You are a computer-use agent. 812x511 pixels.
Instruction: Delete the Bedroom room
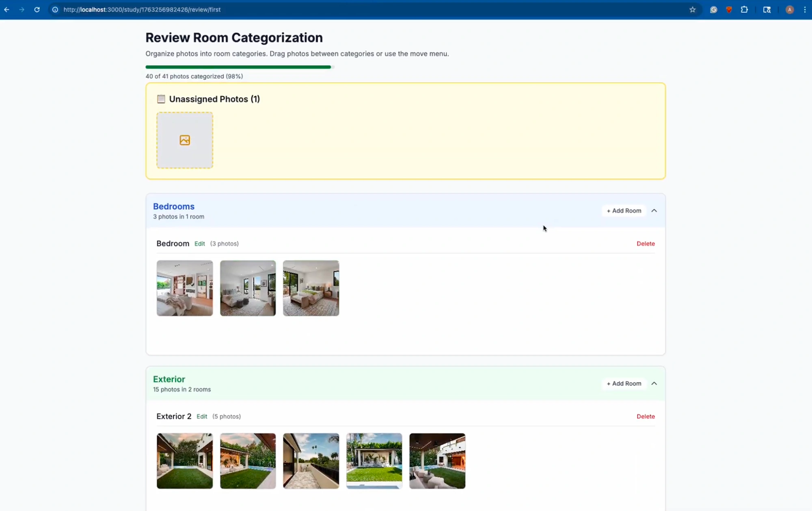(646, 244)
